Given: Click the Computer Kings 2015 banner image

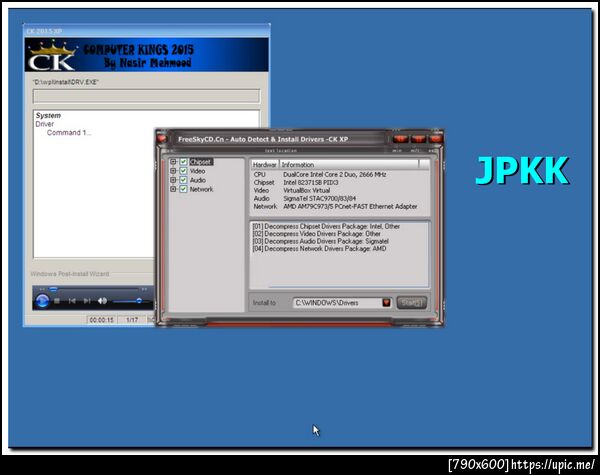Looking at the screenshot, I should point(147,55).
